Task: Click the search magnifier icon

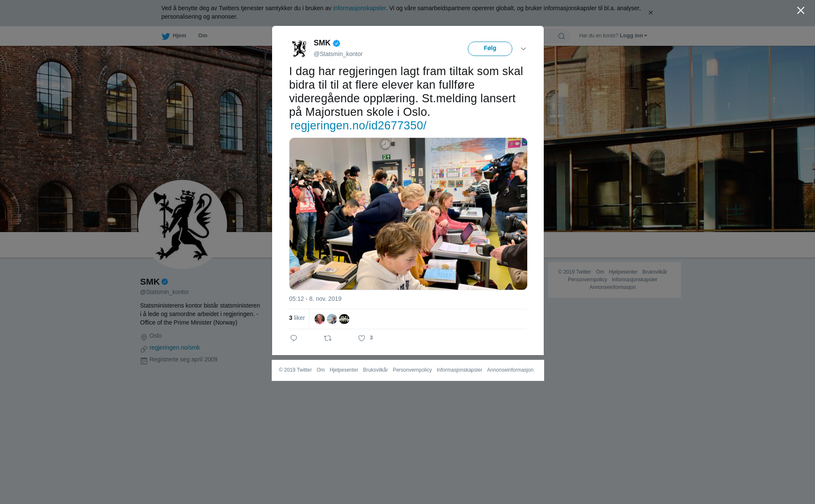Action: [x=562, y=36]
